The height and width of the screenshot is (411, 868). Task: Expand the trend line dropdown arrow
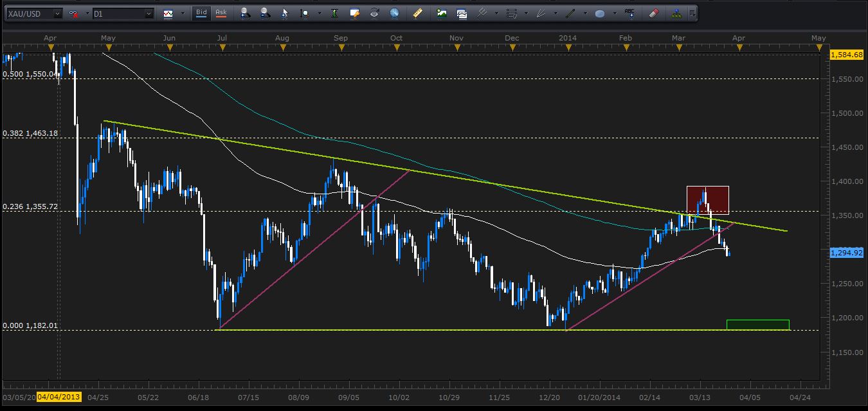[x=585, y=14]
